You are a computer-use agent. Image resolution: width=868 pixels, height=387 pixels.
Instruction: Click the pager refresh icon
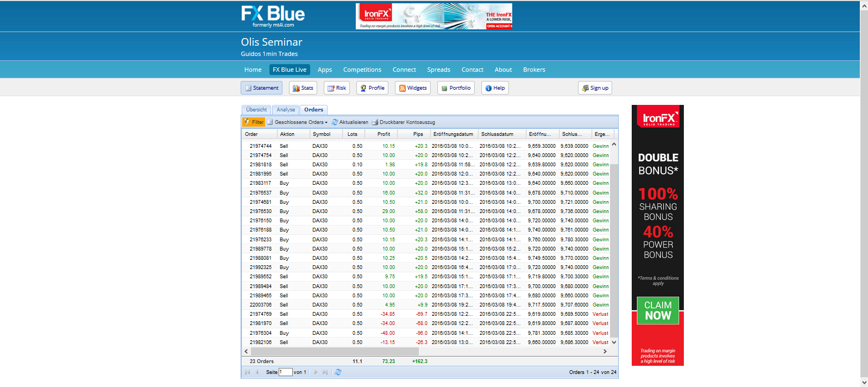click(338, 372)
